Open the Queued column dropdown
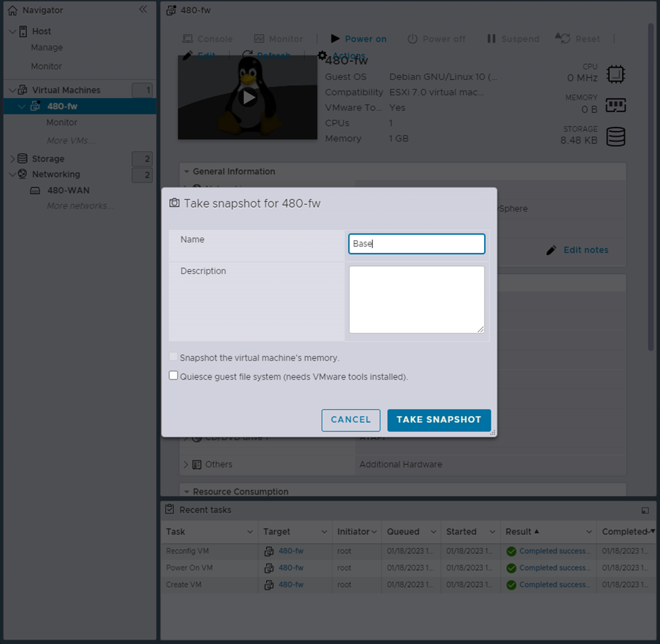 433,532
